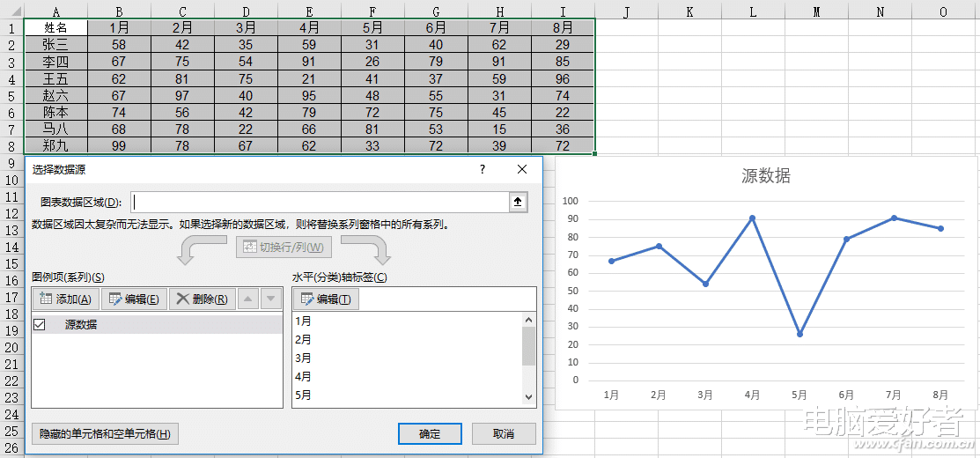The height and width of the screenshot is (458, 980).
Task: Select axis label 4月 in the list
Action: (303, 377)
